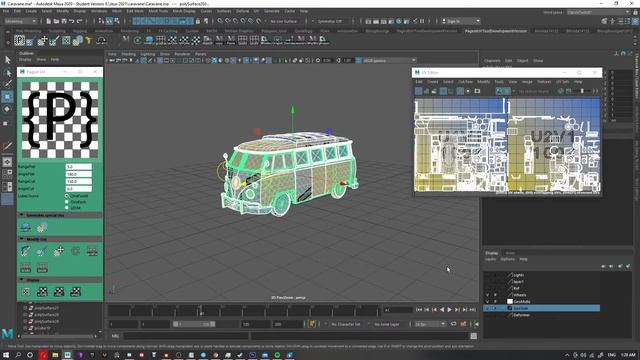Viewport: 640px width, 360px height.
Task: Collapse the Display section in Pagoet UV
Action: pyautogui.click(x=60, y=280)
